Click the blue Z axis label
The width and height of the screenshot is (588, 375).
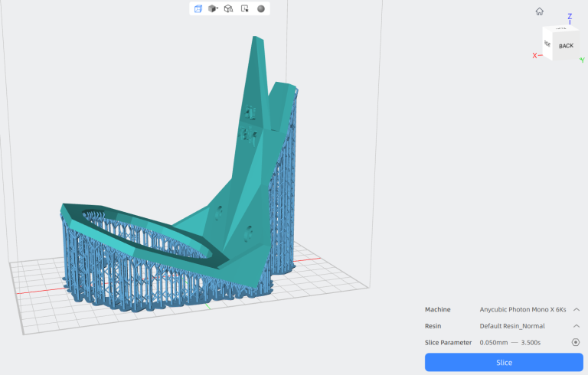pos(569,15)
